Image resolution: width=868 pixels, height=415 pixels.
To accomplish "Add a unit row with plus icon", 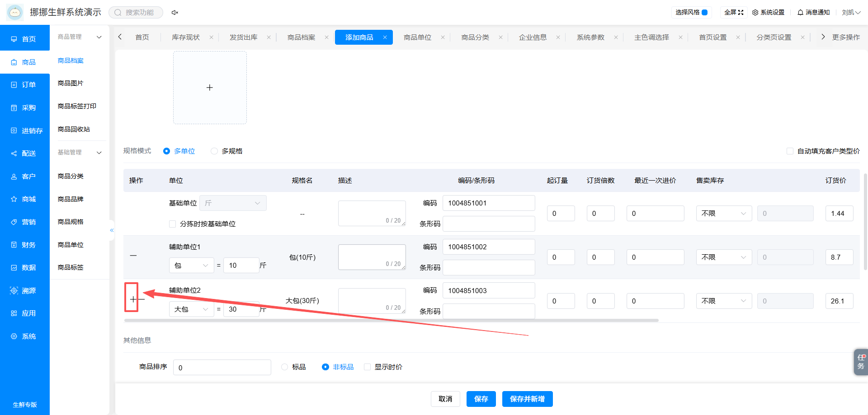I will point(133,299).
